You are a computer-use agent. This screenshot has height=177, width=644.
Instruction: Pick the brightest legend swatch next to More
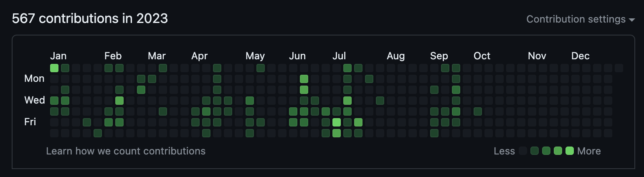pos(570,151)
